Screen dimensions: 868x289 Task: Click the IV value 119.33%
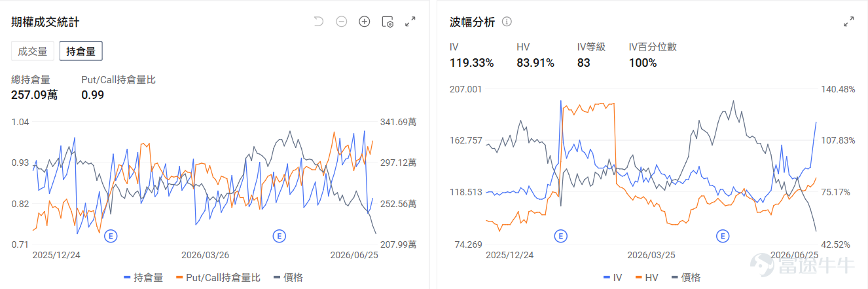tap(471, 63)
